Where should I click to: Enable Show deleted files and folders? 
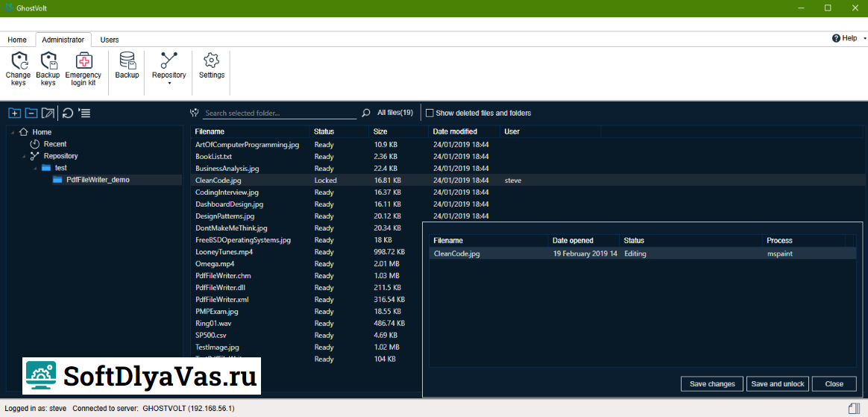point(430,113)
